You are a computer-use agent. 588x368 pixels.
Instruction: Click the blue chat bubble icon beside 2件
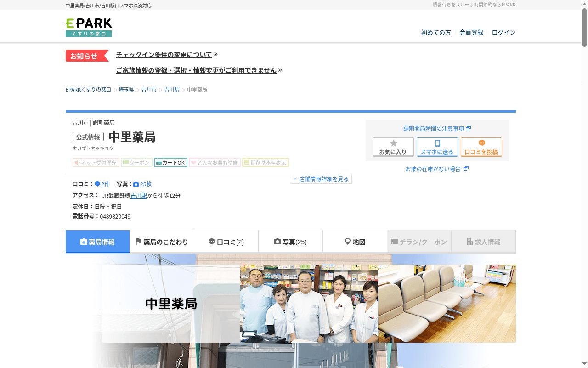point(97,184)
